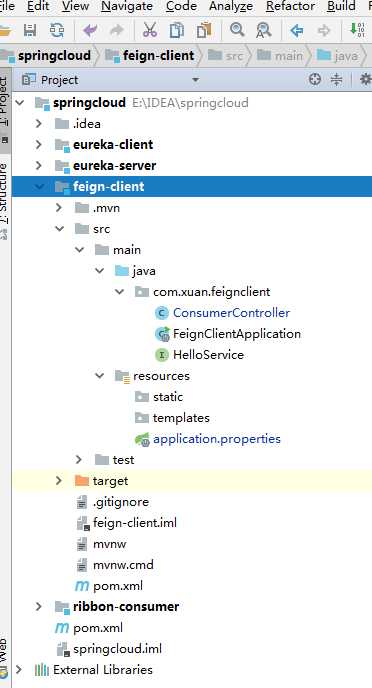
Task: Open the Refactor menu
Action: click(290, 6)
